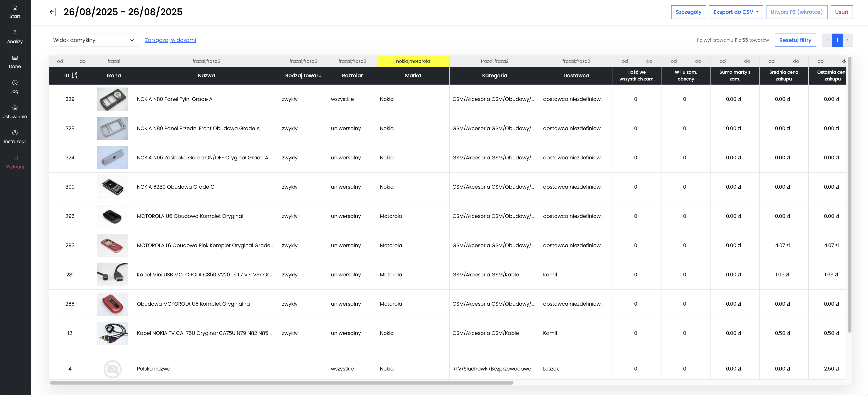Screen dimensions: 868x395
Task: Open thumbnail of Obudowa MOTOROLA U6 Komplet Oryginalna
Action: 113,304
